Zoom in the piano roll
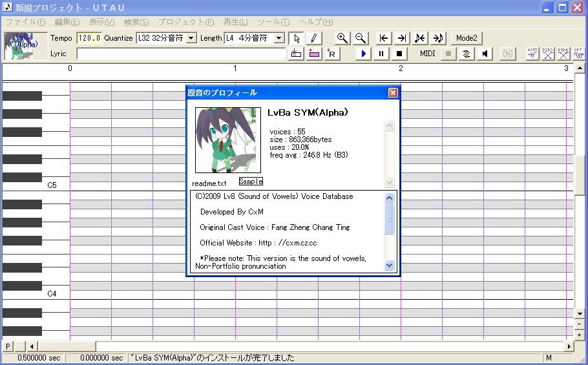This screenshot has width=588, height=365. coord(342,38)
